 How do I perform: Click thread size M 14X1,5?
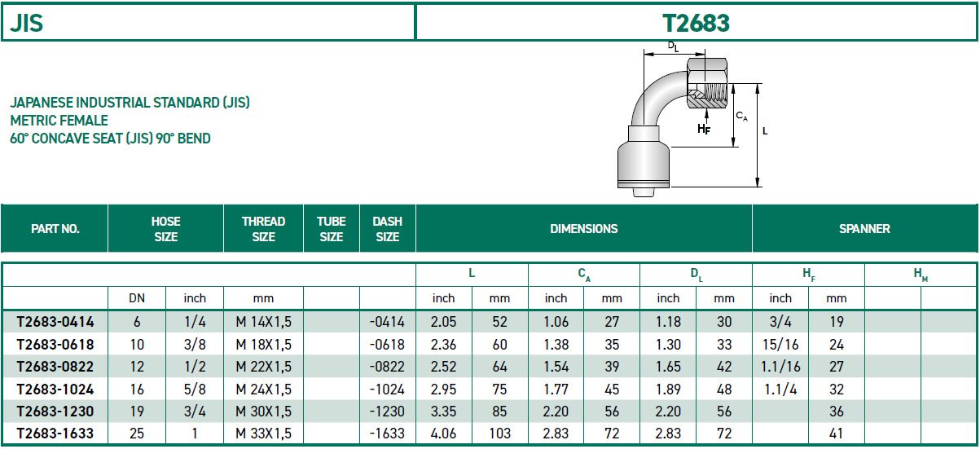click(x=263, y=322)
